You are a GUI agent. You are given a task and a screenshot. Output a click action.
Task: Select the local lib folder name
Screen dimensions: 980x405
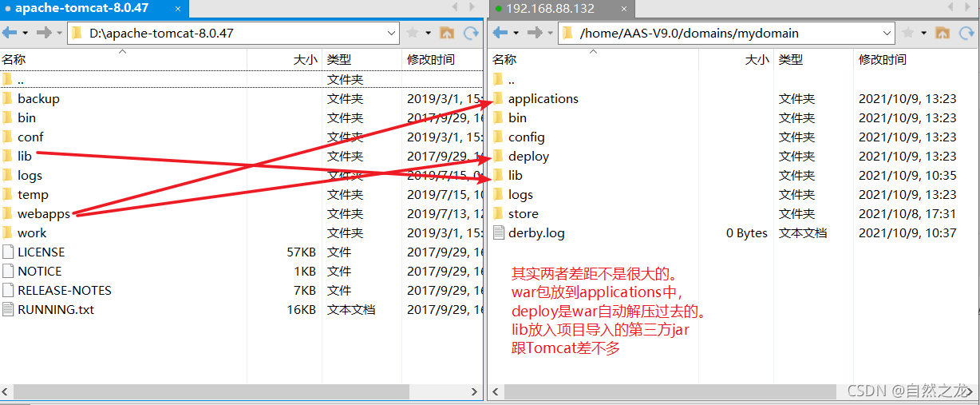(x=25, y=156)
